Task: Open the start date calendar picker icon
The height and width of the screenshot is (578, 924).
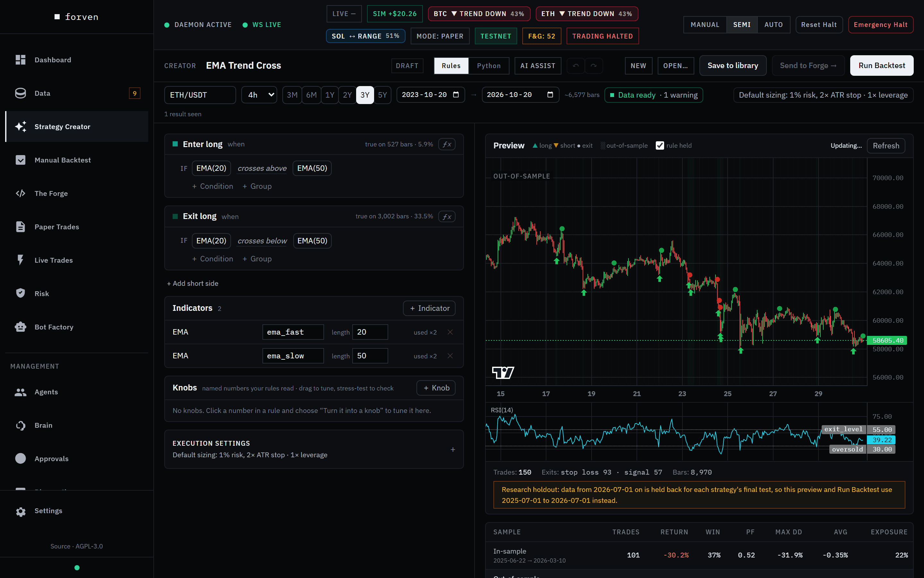Action: (x=456, y=95)
